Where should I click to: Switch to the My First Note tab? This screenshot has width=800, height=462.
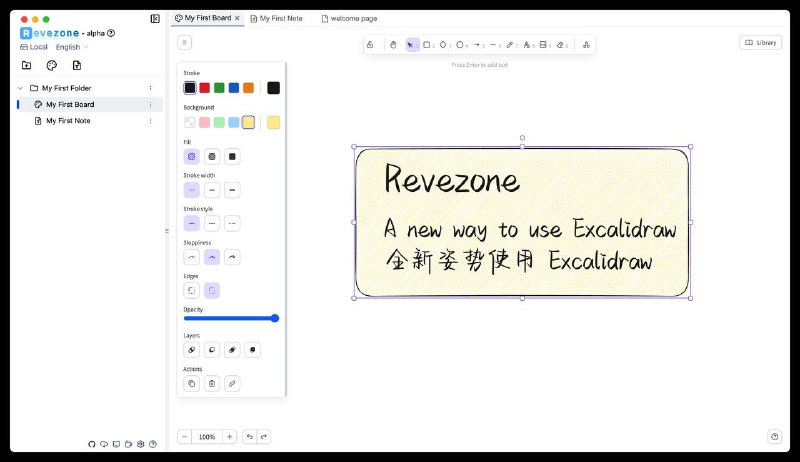coord(281,18)
